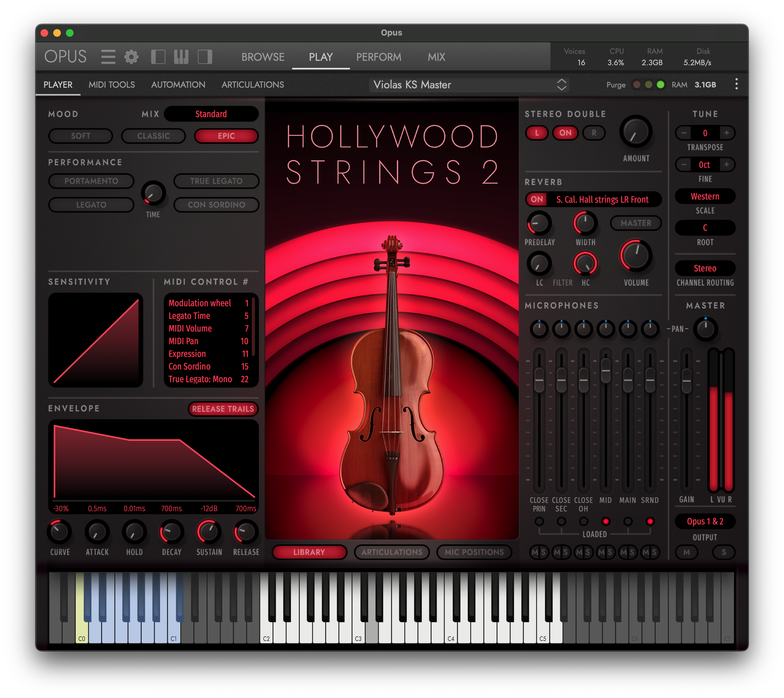Open the MIDI Tools tab

coord(112,84)
